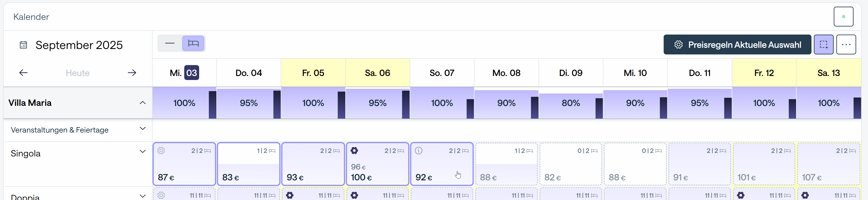Viewport: 868px width, 200px height.
Task: Click 80% occupancy bar for Di. 09
Action: tap(570, 103)
